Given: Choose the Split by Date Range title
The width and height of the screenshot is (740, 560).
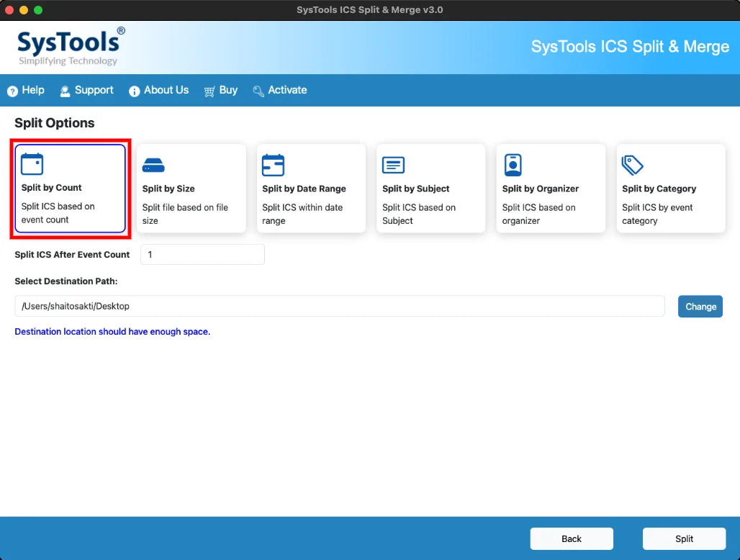Looking at the screenshot, I should [x=304, y=189].
